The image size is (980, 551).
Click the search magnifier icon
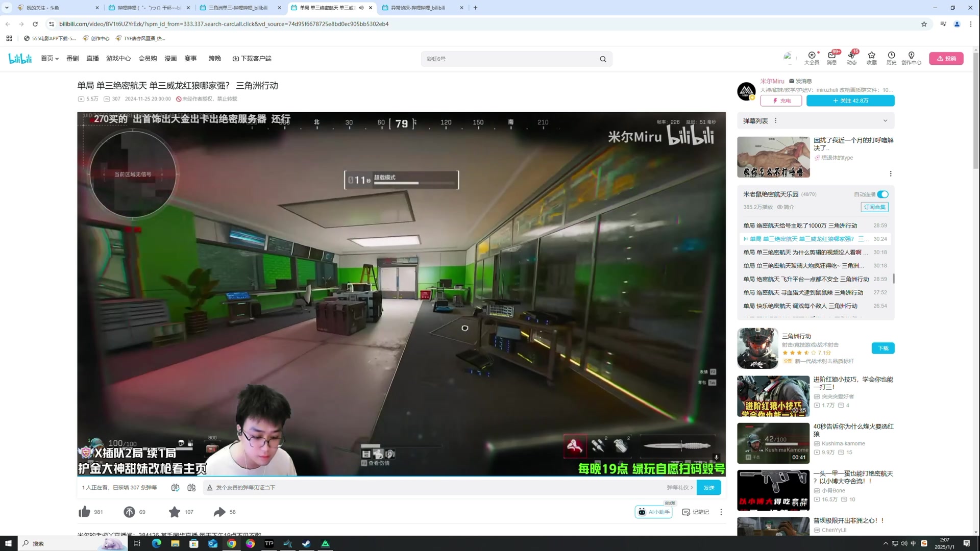603,59
